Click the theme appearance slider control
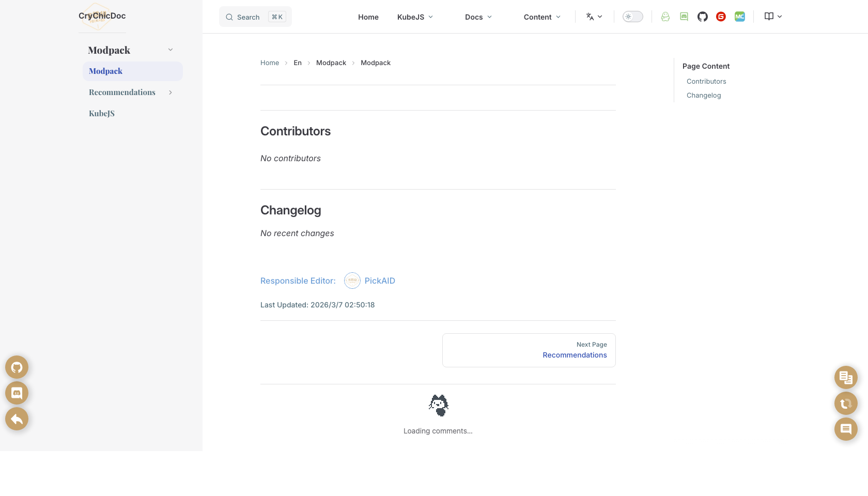The width and height of the screenshot is (868, 496). (632, 17)
